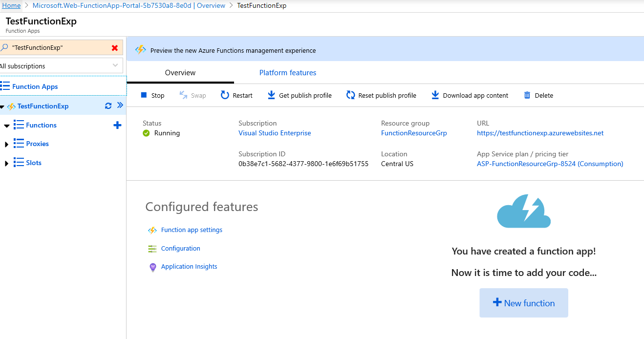The height and width of the screenshot is (339, 644).
Task: Click the TestFunctionExp tree bolt icon
Action: (x=11, y=106)
